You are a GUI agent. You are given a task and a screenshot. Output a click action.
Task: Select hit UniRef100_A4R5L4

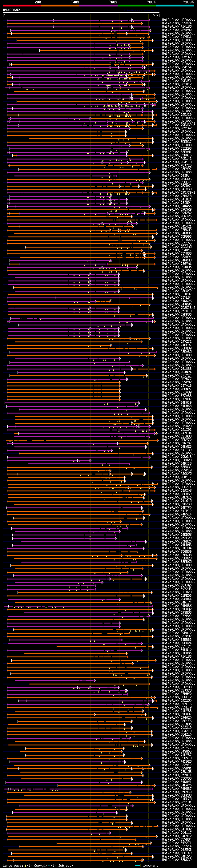click(x=177, y=514)
